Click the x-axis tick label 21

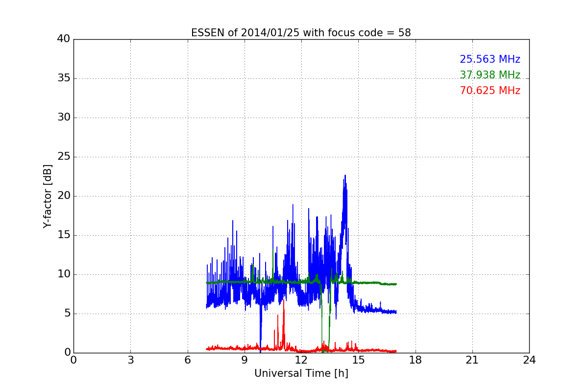[472, 360]
